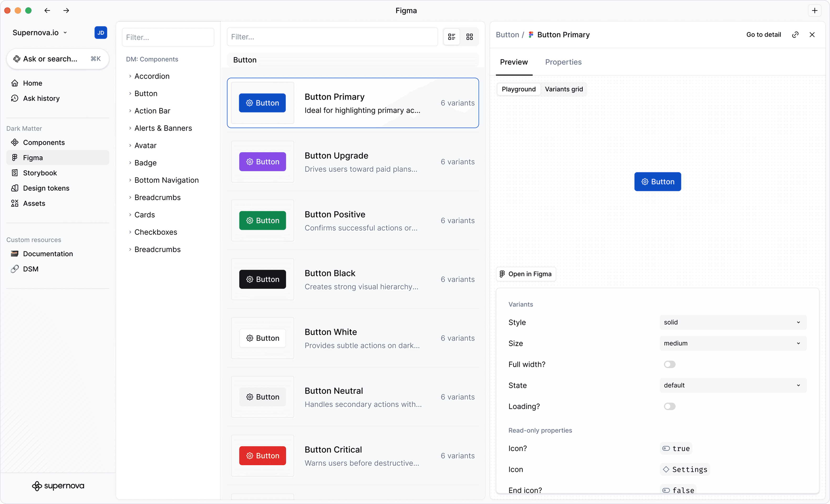Image resolution: width=830 pixels, height=504 pixels.
Task: Click the true value of Icon? property
Action: click(676, 448)
